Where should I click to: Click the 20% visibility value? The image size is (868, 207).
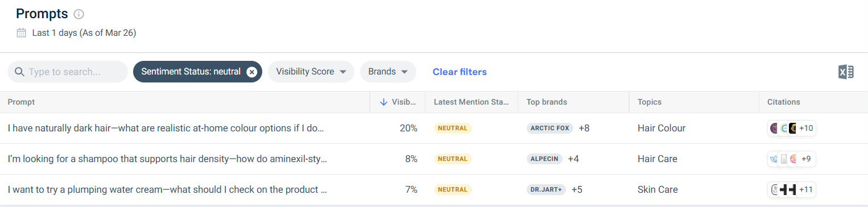coord(408,129)
